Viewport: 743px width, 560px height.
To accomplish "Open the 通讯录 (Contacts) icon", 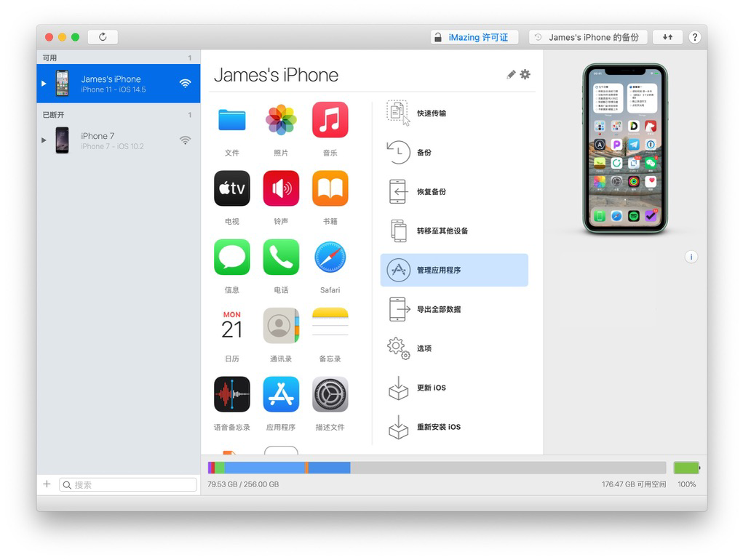I will click(281, 326).
